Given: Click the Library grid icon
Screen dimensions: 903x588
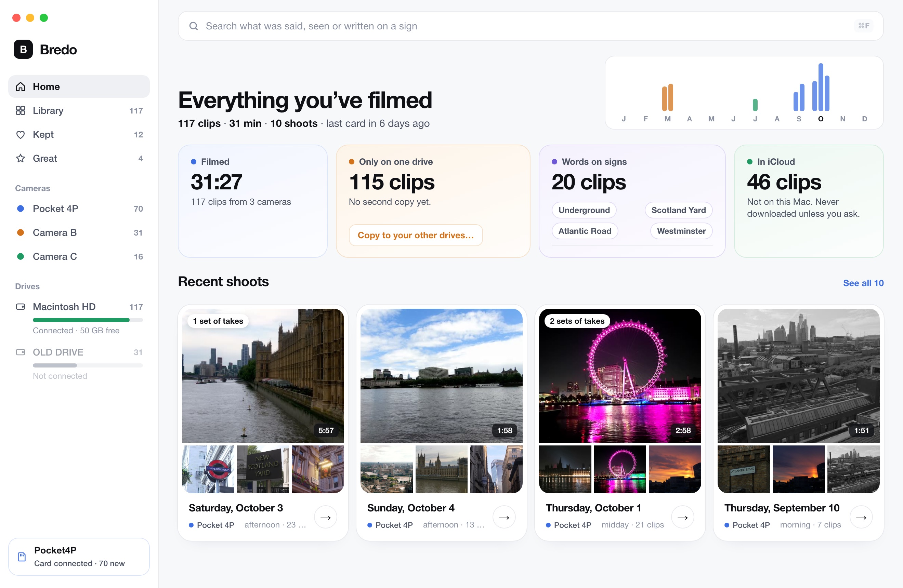Looking at the screenshot, I should [21, 110].
